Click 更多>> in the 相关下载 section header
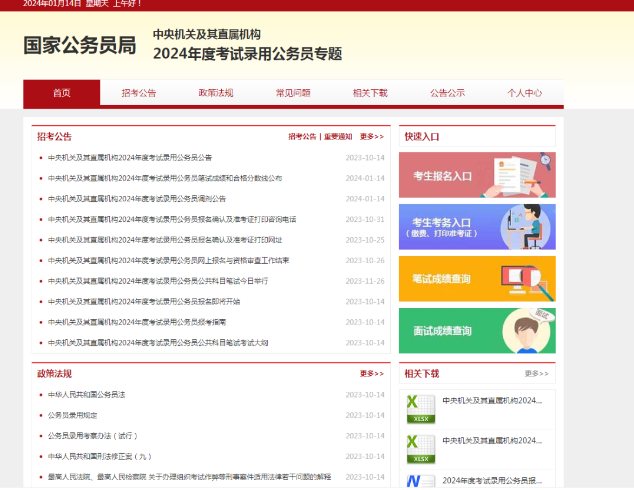The width and height of the screenshot is (634, 490). tap(537, 374)
